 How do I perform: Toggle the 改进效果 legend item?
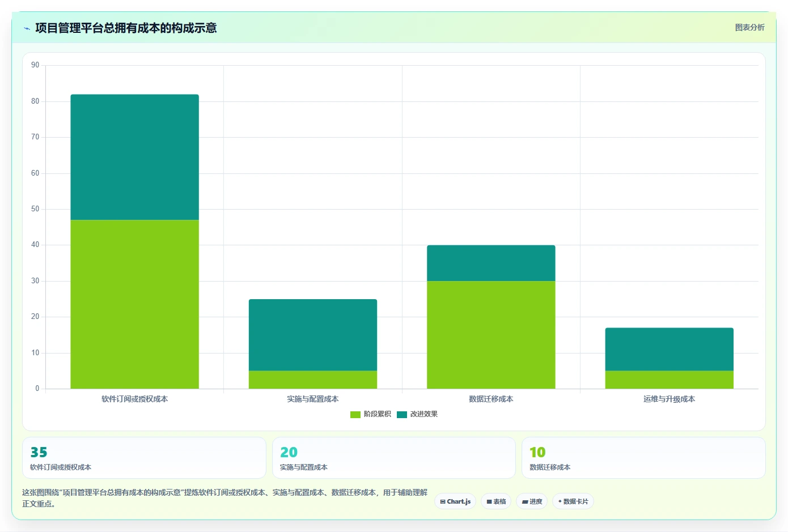click(417, 414)
